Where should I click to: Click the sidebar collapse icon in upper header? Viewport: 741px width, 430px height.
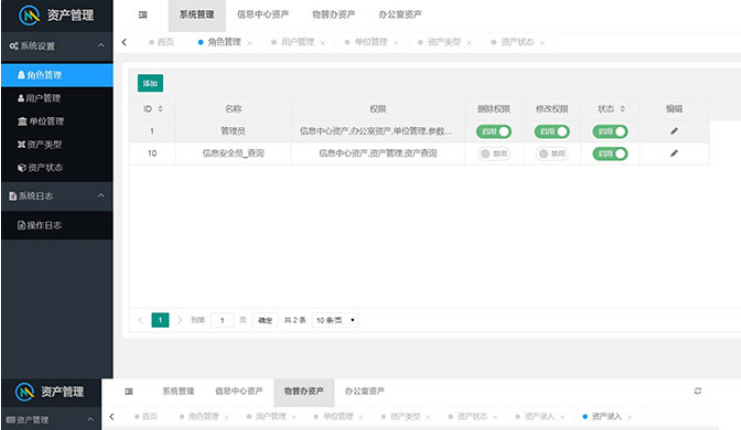coord(143,15)
